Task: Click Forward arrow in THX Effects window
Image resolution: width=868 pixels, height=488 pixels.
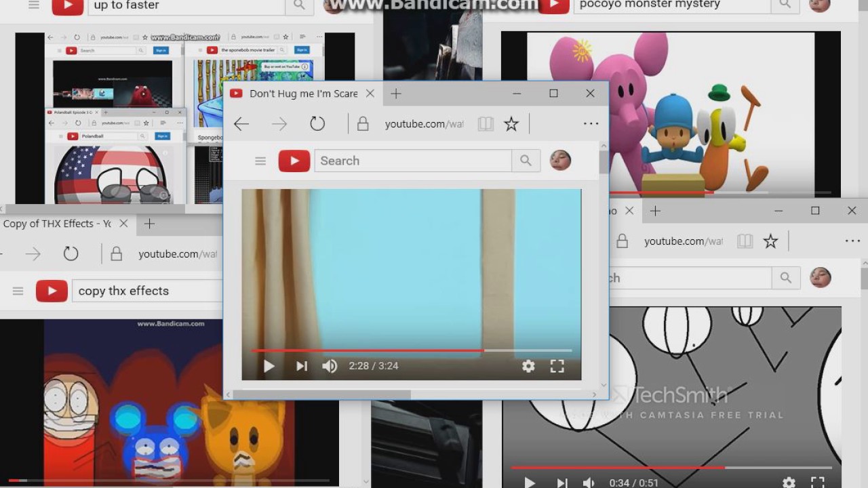Action: [33, 254]
